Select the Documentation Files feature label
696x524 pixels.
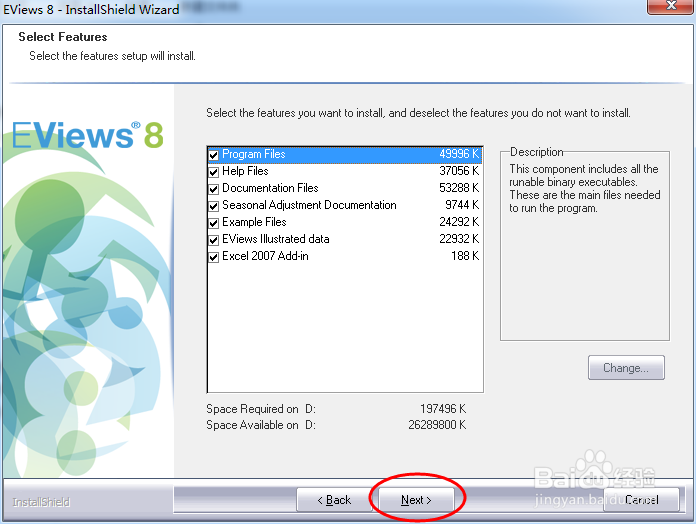pos(270,188)
